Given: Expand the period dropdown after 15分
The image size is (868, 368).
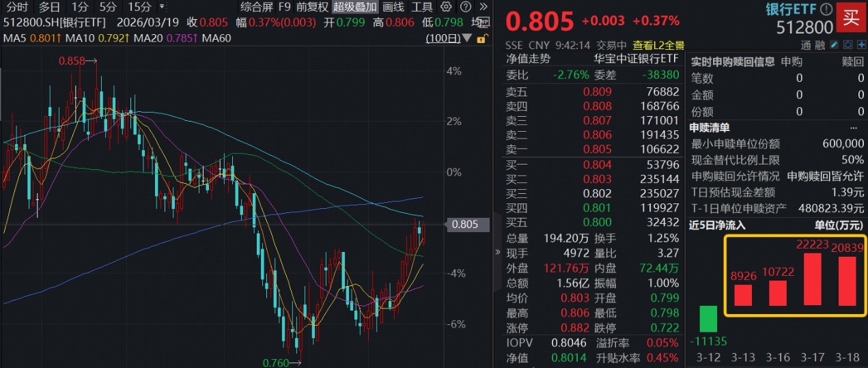Looking at the screenshot, I should click(162, 7).
